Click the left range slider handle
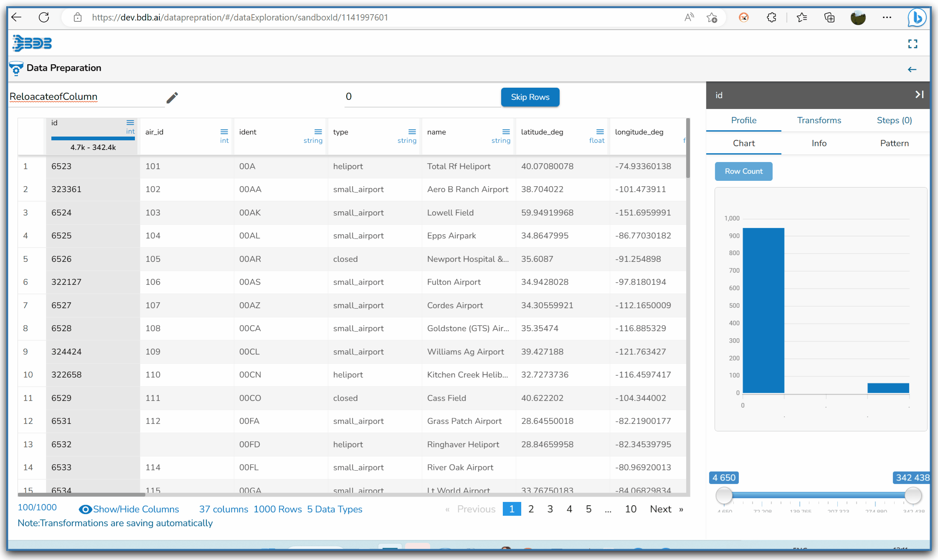 [x=724, y=496]
